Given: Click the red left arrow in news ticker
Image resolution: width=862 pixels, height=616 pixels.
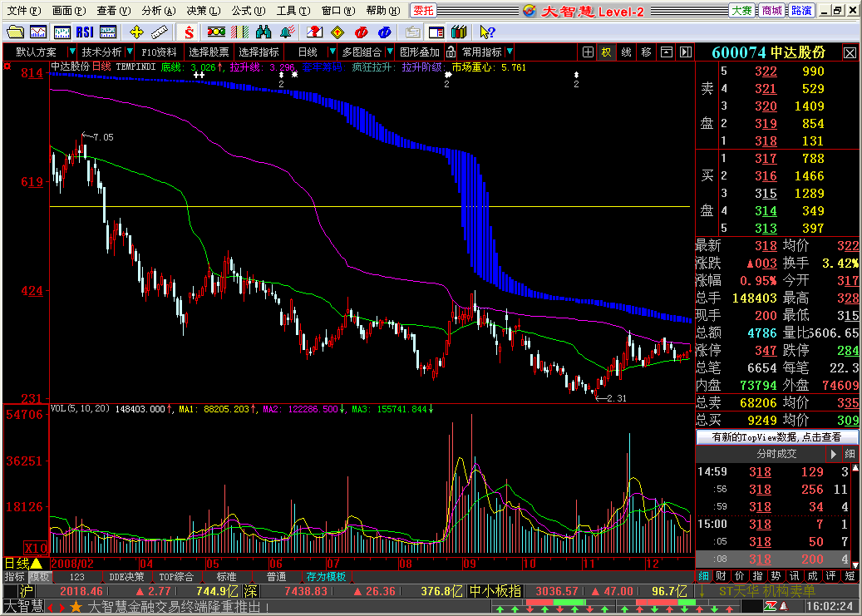Looking at the screenshot, I should (x=51, y=608).
